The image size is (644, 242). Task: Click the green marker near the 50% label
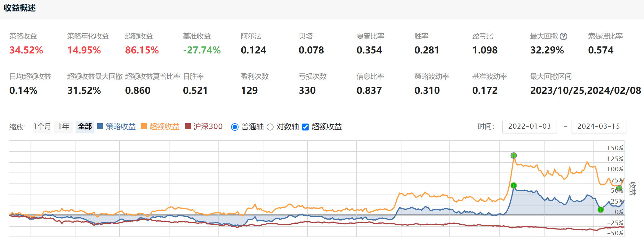pyautogui.click(x=619, y=188)
